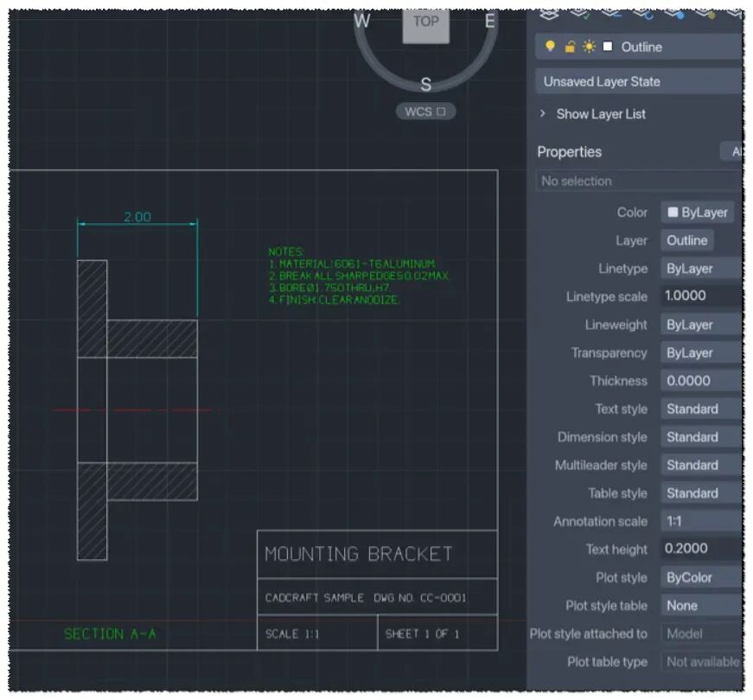This screenshot has height=700, width=753.
Task: Open the Color ByLayer dropdown
Action: pyautogui.click(x=698, y=213)
